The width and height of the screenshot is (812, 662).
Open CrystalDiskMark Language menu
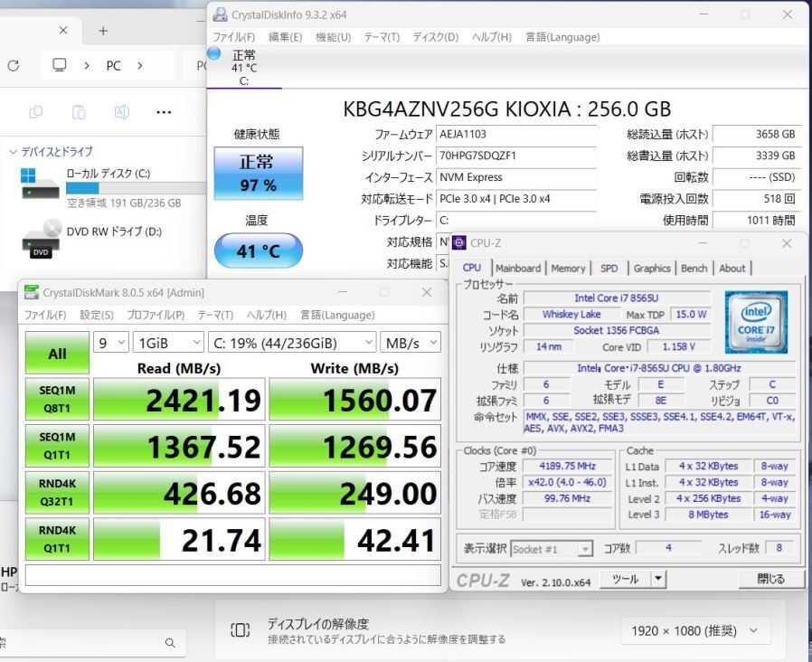(337, 315)
